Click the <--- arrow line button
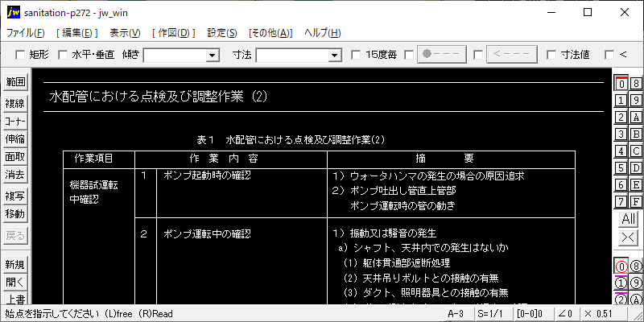This screenshot has width=644, height=322. [x=512, y=55]
